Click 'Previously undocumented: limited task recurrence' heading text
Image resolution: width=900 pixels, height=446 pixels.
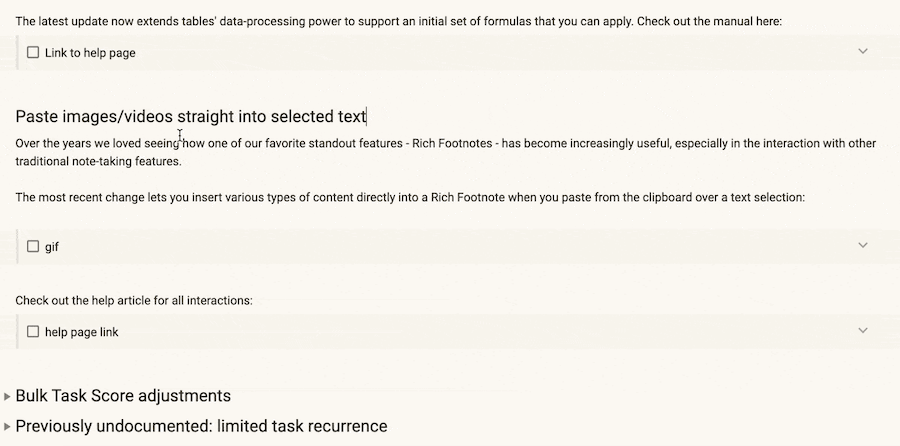point(201,426)
